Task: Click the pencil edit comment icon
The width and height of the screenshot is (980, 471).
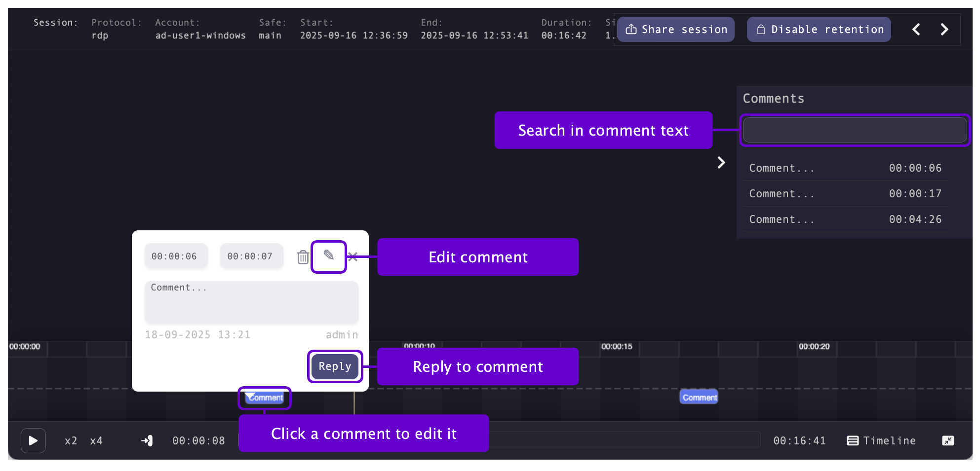Action: pos(329,255)
